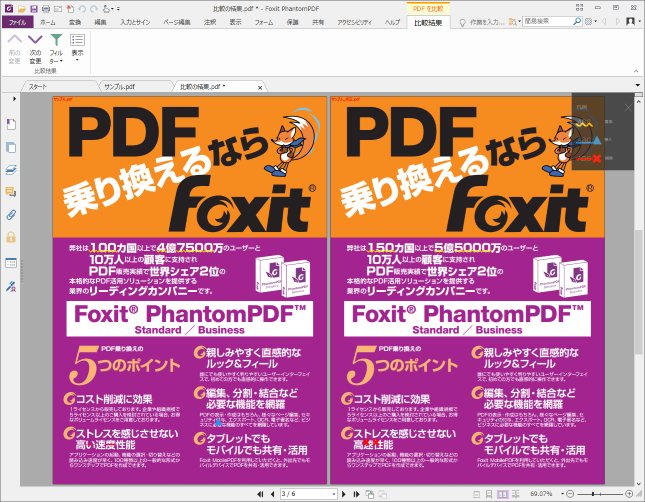Click the Open folder icon in quick access toolbar
This screenshot has height=502, width=645.
tap(22, 8)
